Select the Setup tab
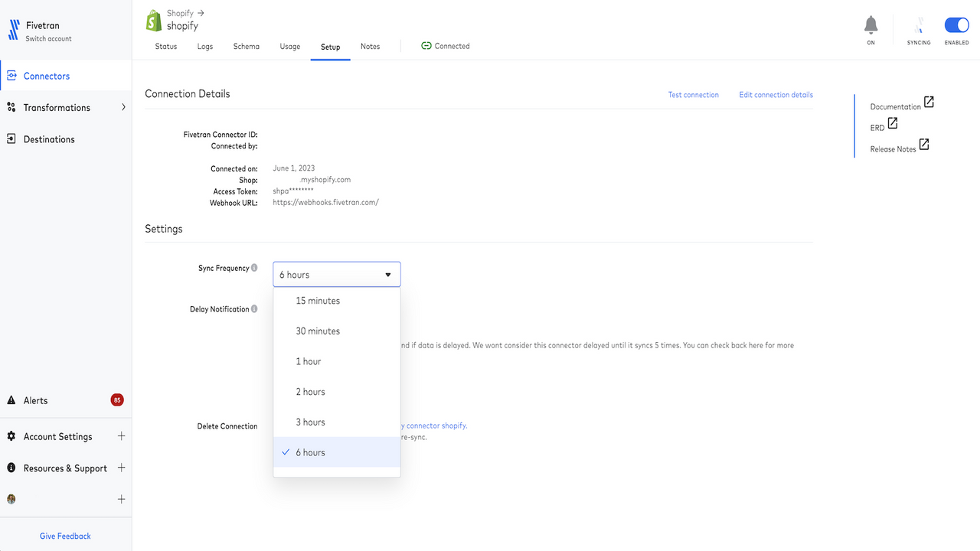The width and height of the screenshot is (980, 551). coord(331,47)
